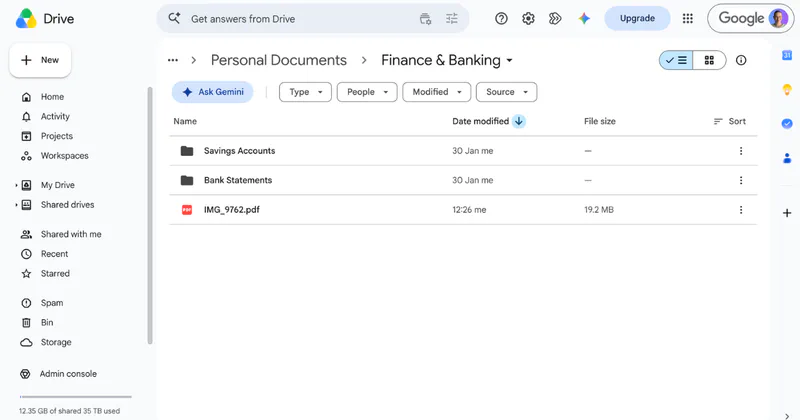Open Workspaces in sidebar
Screen dimensions: 800x420
pyautogui.click(x=64, y=156)
